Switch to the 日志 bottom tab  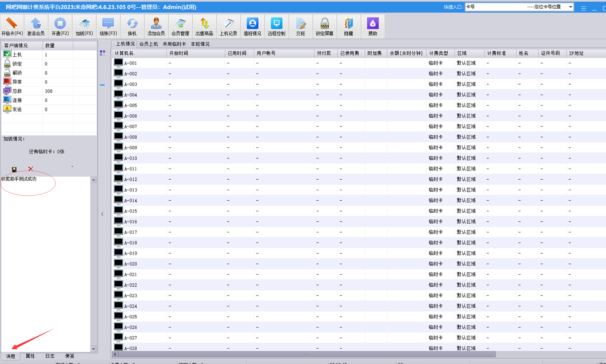(50, 356)
